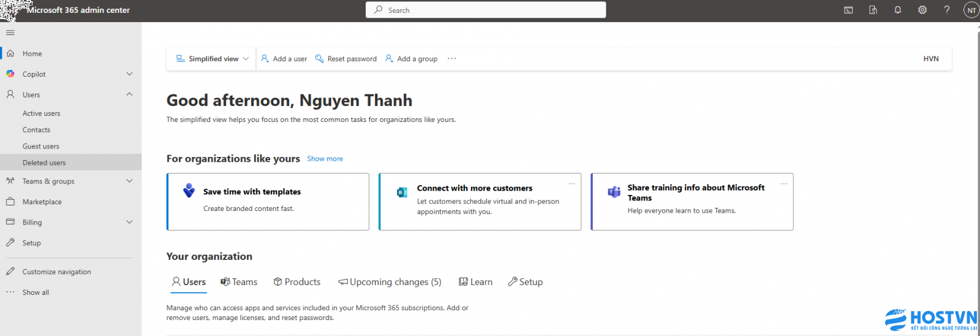Screen dimensions: 980x336
Task: Click the Reset password button
Action: [346, 58]
